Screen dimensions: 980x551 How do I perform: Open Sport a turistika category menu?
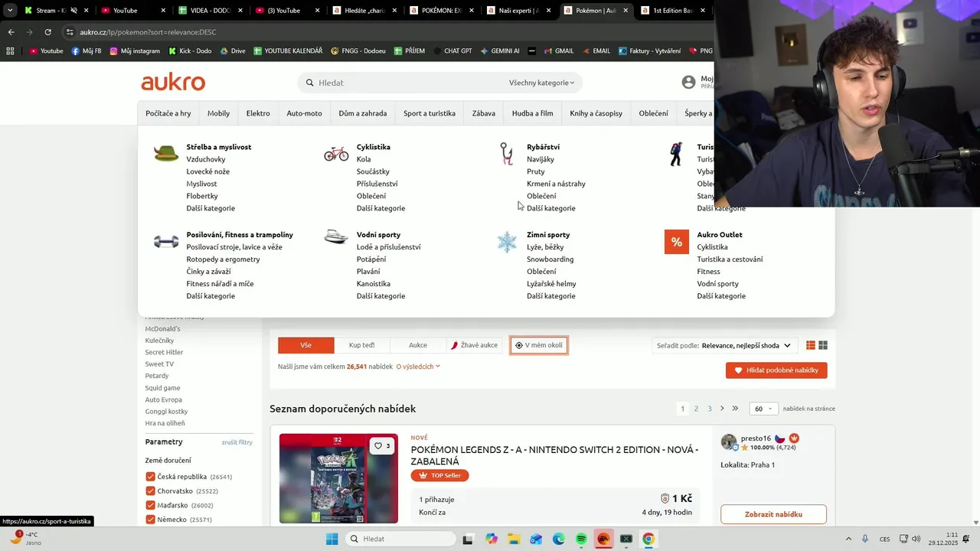coord(430,113)
